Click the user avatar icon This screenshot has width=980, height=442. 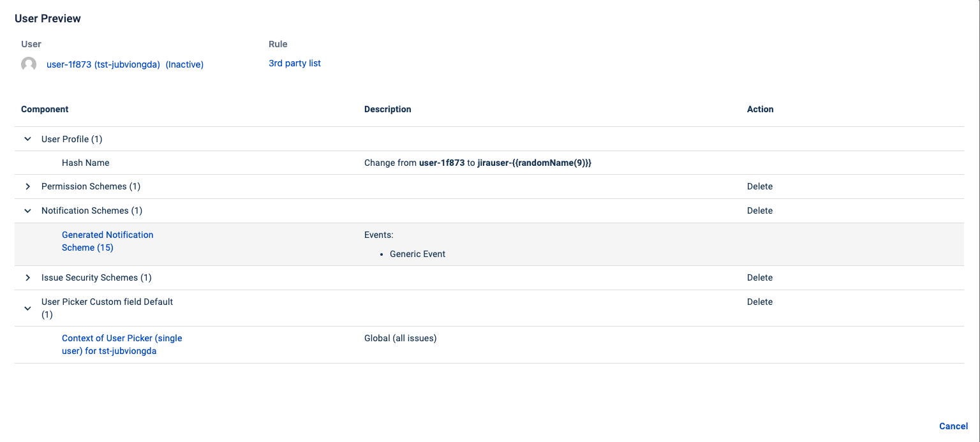[x=29, y=64]
